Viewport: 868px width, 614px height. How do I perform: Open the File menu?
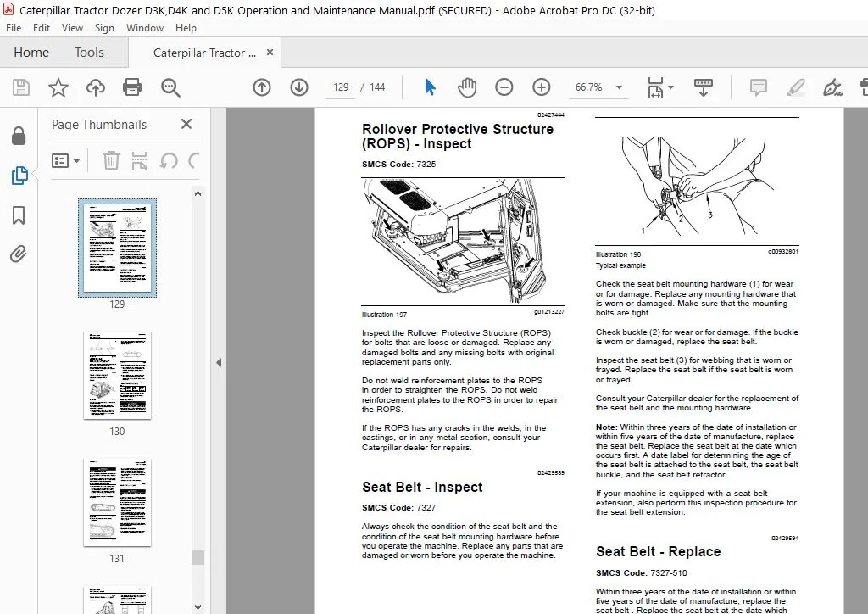tap(14, 28)
